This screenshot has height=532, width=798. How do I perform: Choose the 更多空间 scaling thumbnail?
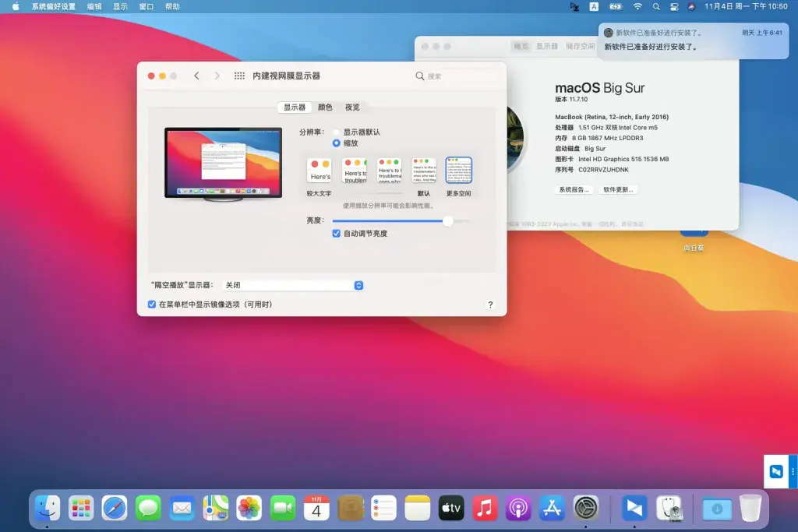(x=458, y=170)
